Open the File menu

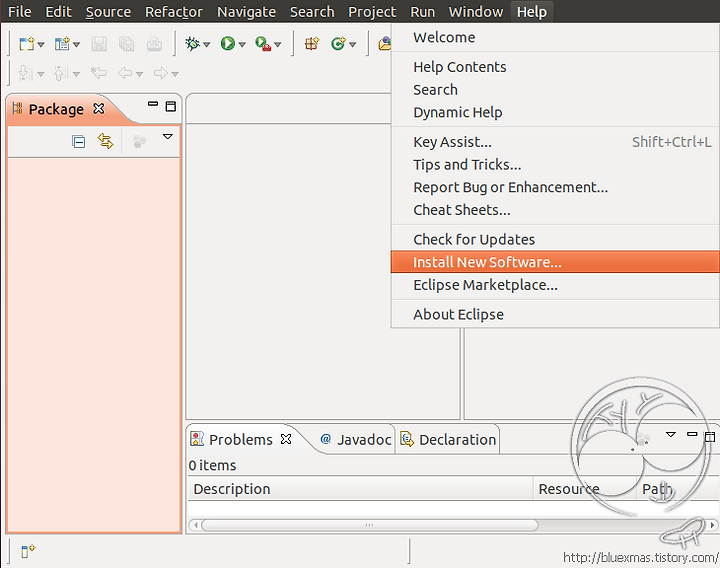tap(20, 11)
